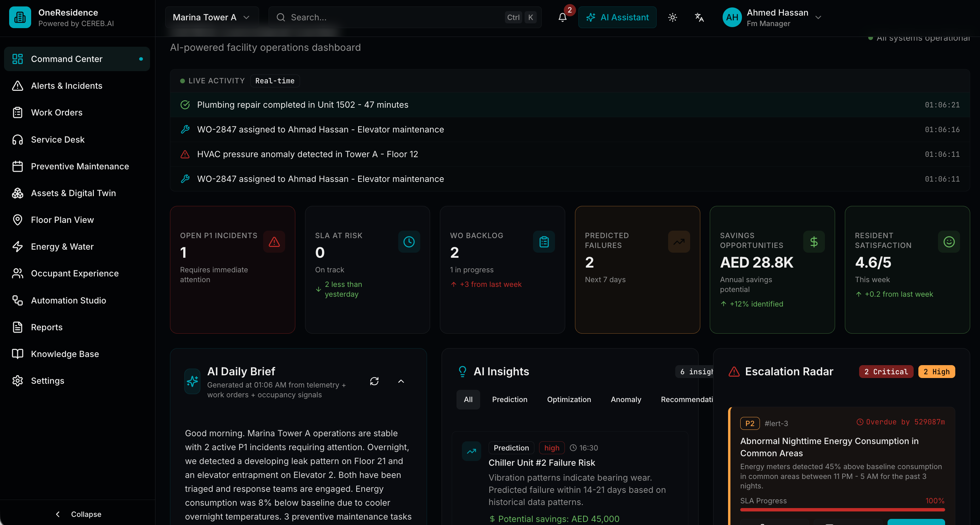Open the Service Desk headset icon
This screenshot has width=980, height=525.
(x=18, y=139)
